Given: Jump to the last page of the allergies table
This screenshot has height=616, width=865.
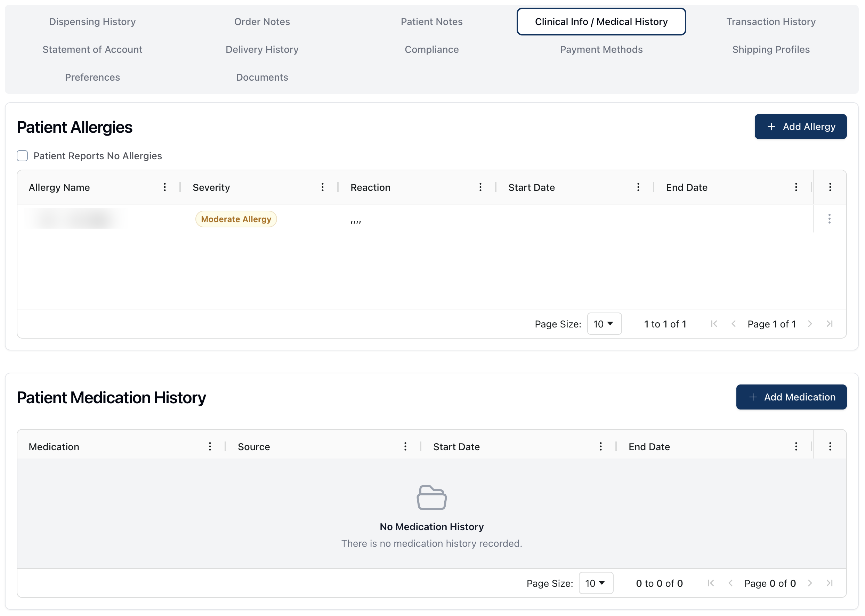Looking at the screenshot, I should tap(829, 324).
